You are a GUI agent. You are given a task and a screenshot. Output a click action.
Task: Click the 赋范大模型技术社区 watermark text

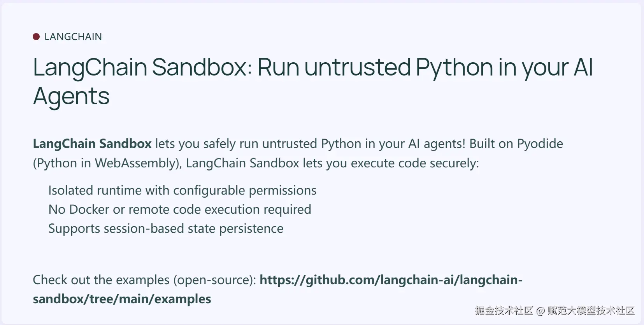tap(591, 311)
